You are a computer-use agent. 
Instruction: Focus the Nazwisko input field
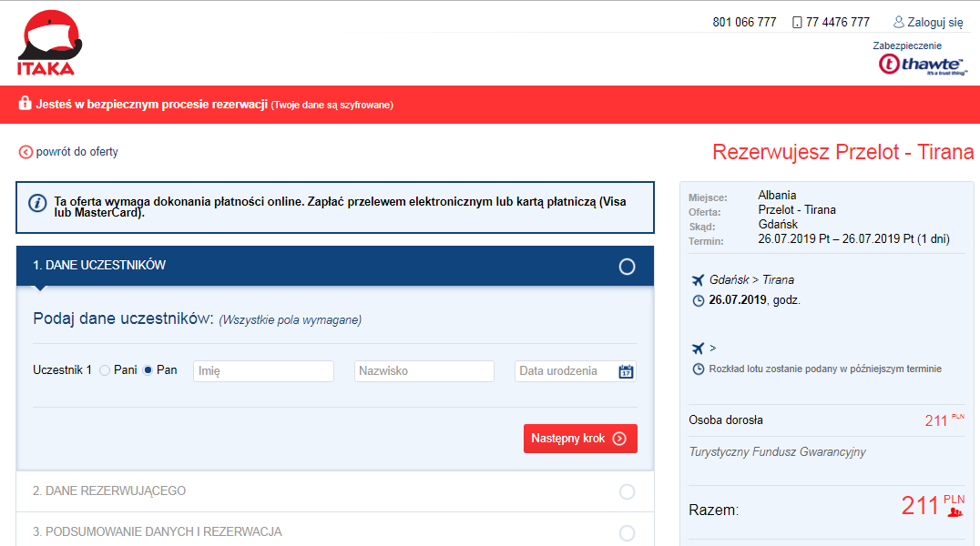424,371
